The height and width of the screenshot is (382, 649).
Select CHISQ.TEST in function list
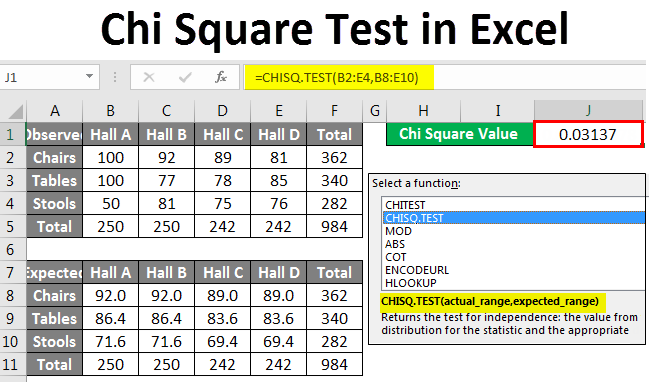click(513, 218)
